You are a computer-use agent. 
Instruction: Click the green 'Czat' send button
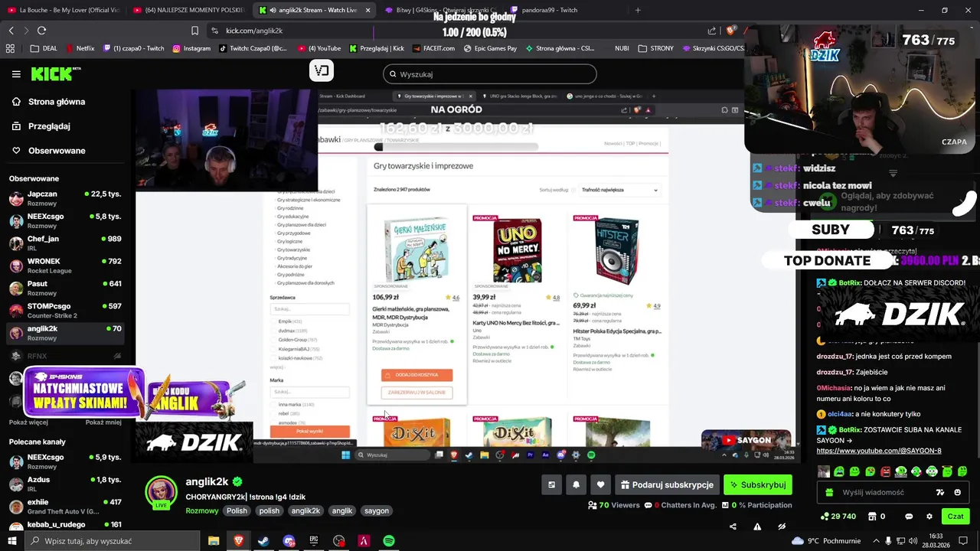click(955, 517)
